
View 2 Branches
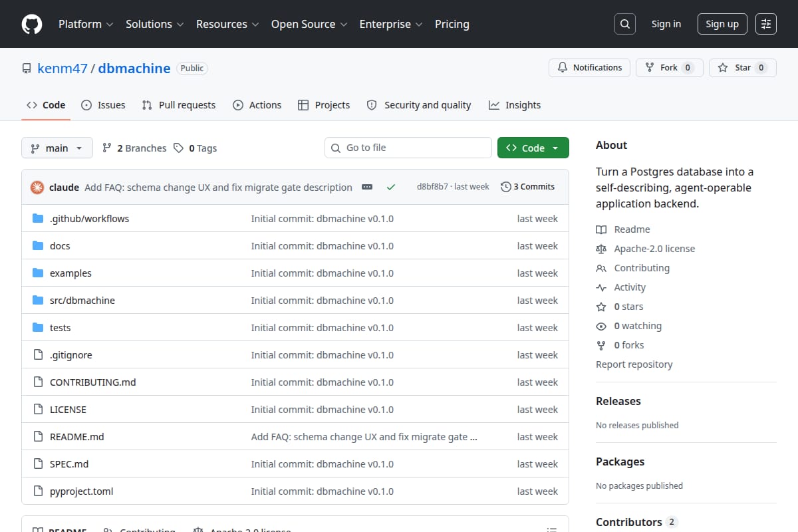pos(134,148)
